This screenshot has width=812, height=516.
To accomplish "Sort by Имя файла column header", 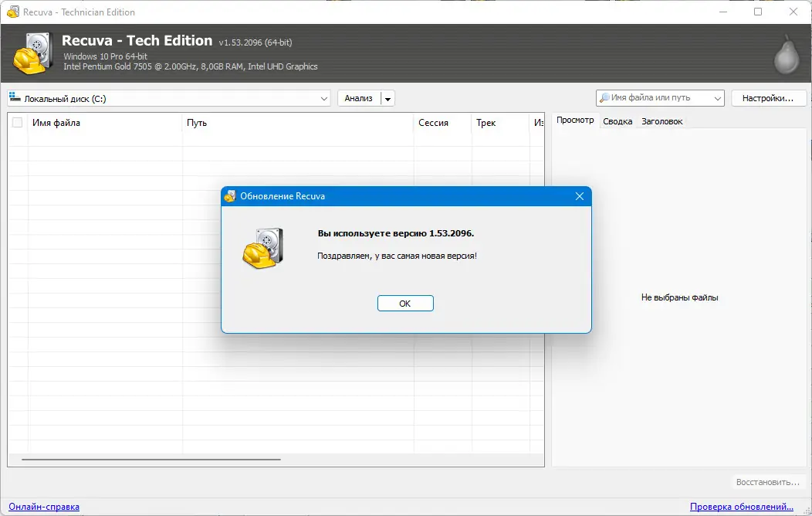I will click(x=105, y=123).
